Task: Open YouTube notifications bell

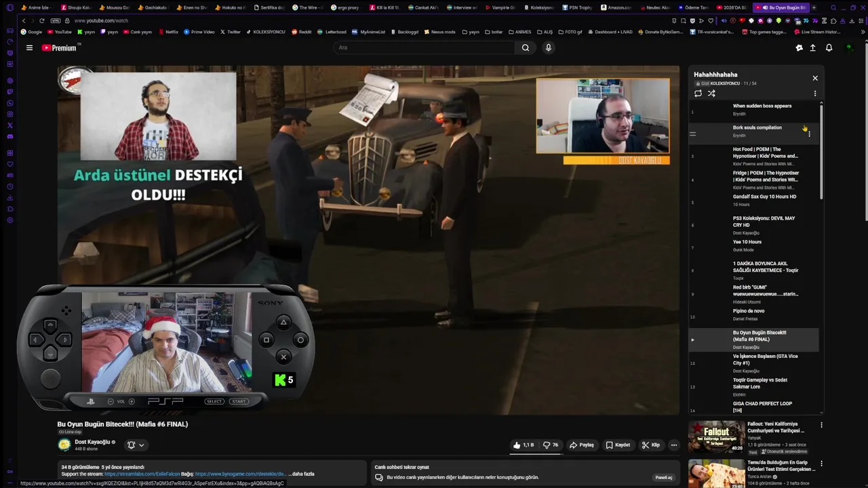Action: click(829, 47)
